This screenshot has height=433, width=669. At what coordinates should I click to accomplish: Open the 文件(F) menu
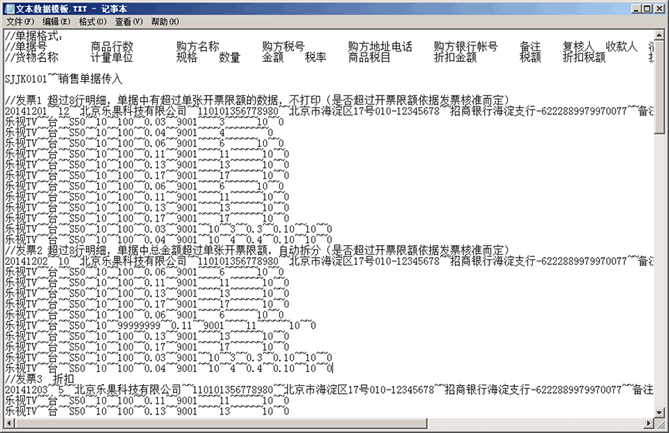[20, 21]
